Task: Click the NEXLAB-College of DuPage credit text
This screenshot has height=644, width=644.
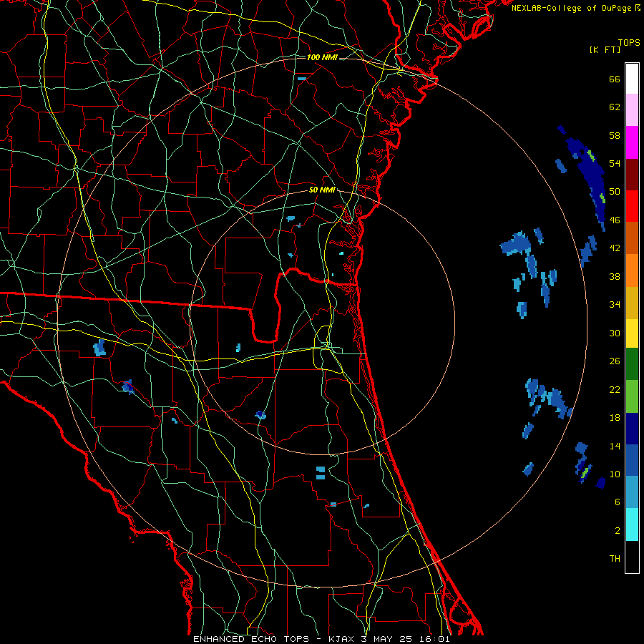Action: click(575, 8)
